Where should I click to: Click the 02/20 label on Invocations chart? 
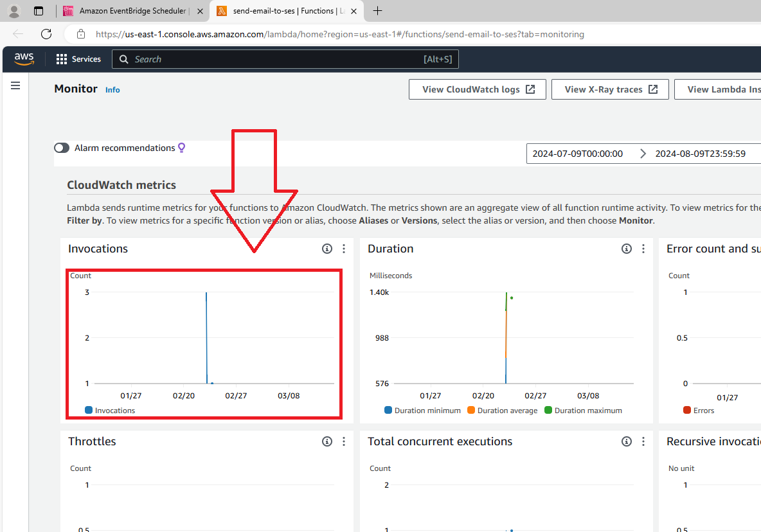click(x=183, y=396)
